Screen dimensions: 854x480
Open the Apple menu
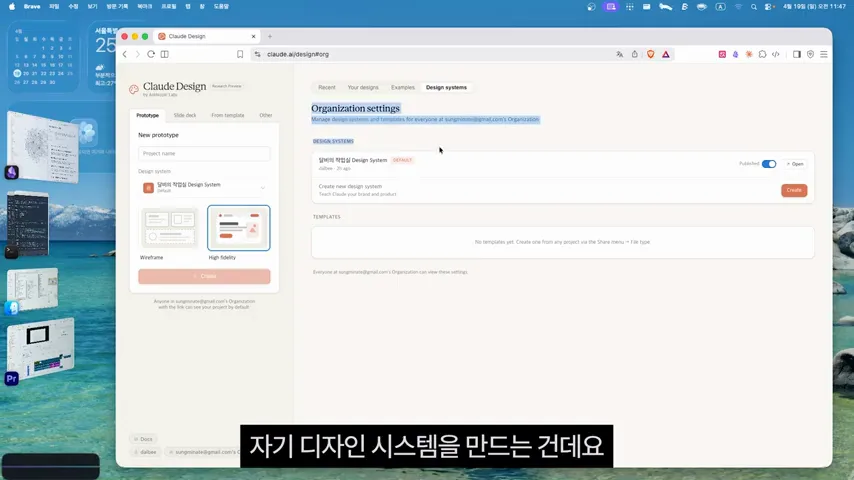(x=12, y=7)
